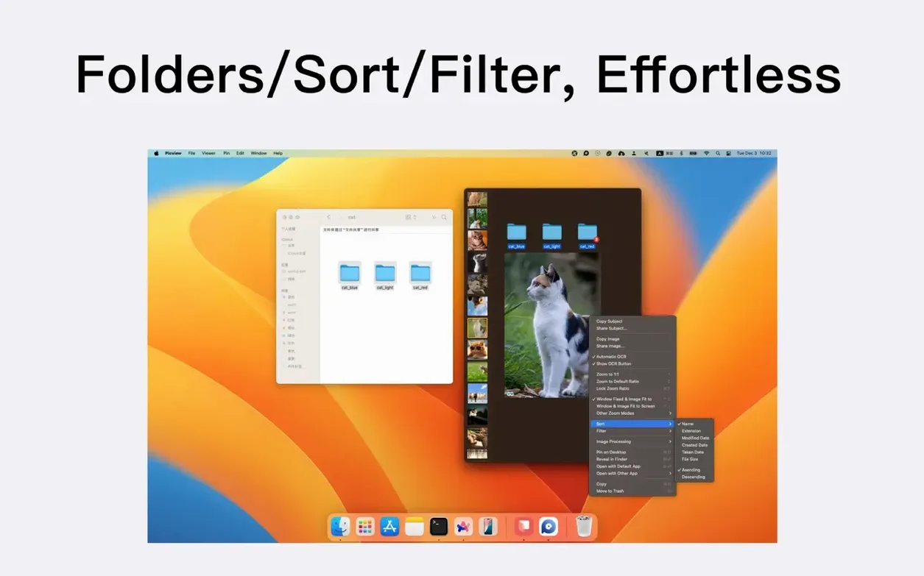Toggle Automatic OCR in the context menu

pos(632,357)
